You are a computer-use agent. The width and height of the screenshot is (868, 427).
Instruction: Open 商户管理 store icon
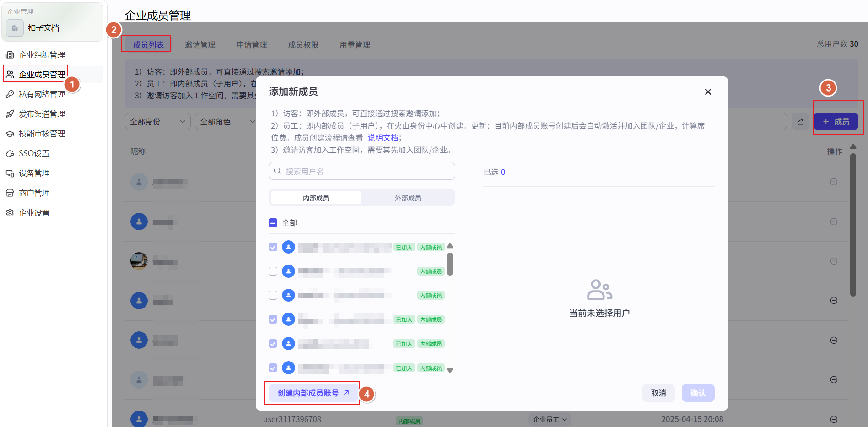(10, 193)
